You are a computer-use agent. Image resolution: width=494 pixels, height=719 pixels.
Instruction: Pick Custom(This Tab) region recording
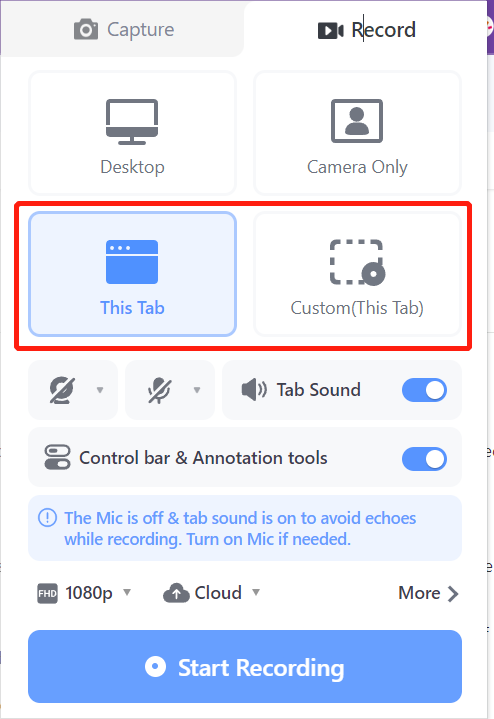[x=357, y=274]
